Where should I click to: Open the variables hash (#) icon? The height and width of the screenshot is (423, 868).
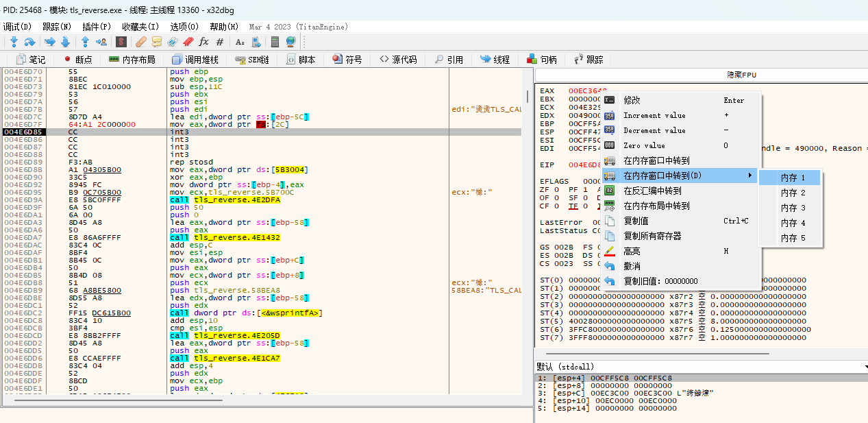tap(220, 42)
